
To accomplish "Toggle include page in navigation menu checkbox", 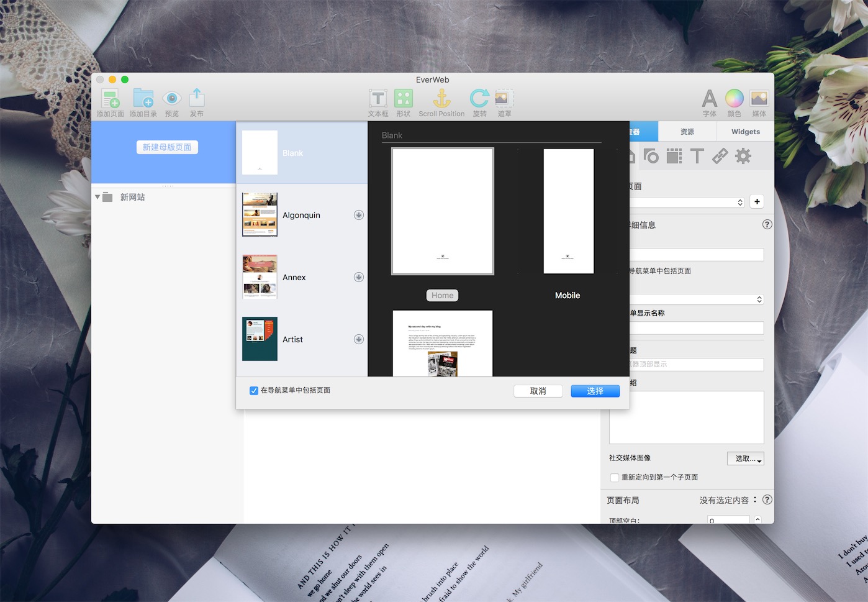I will 254,391.
